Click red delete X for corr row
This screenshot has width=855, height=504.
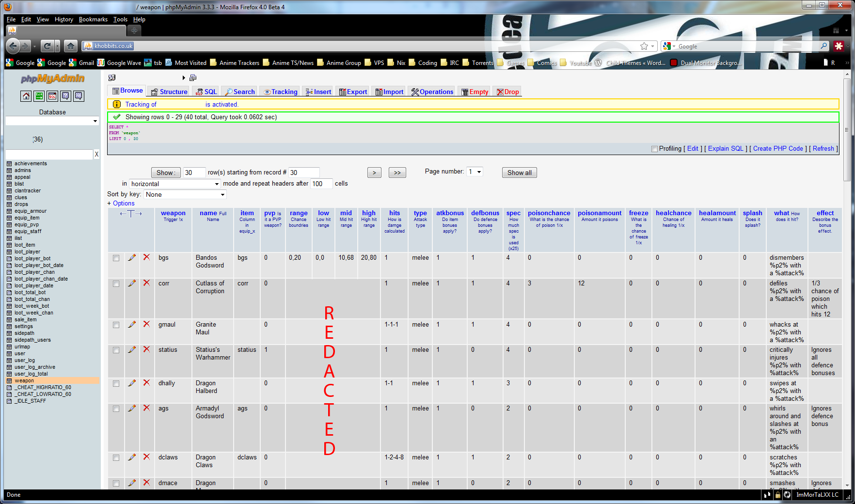146,283
